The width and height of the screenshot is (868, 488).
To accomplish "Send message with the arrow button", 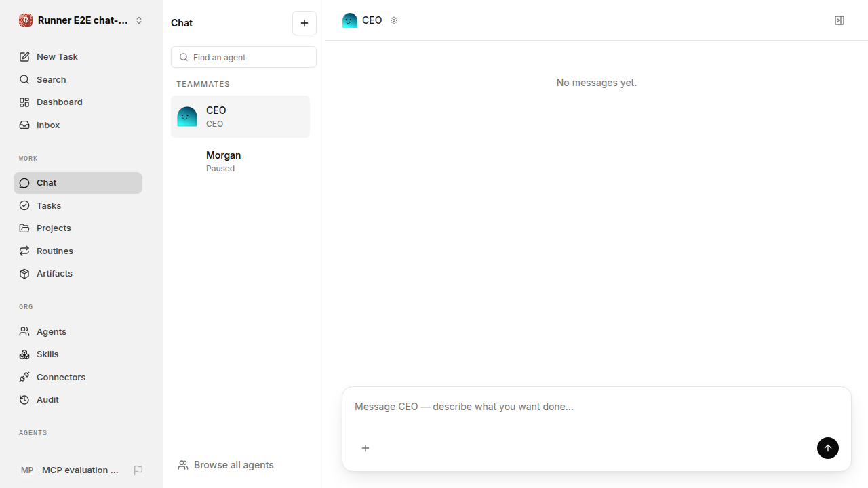I will tap(828, 448).
